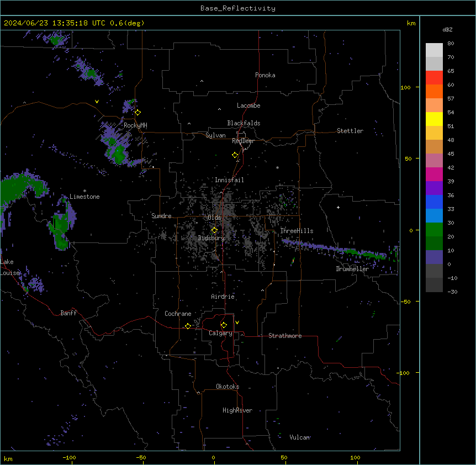Click the km unit label at bottom left
This screenshot has width=476, height=465.
tap(8, 458)
